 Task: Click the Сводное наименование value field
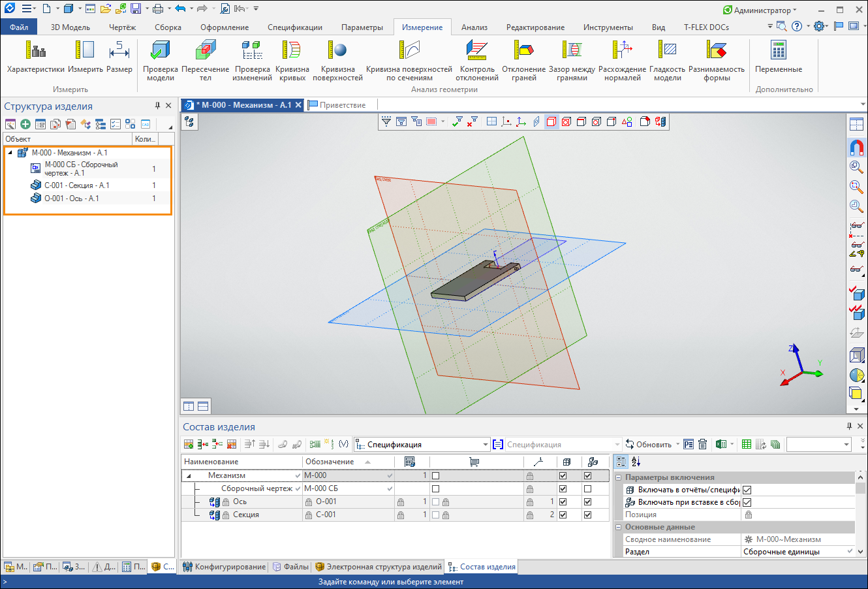click(798, 539)
